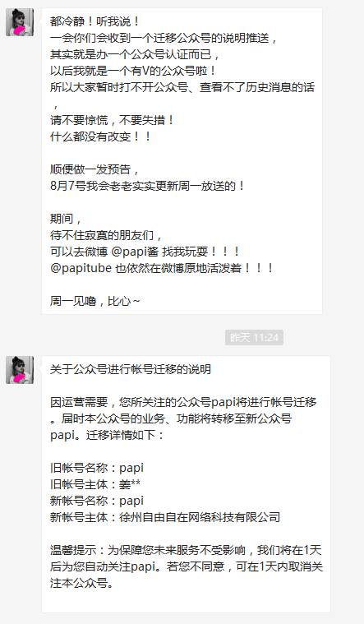Click the line 以后我就是一个有V的公众号啦

(133, 71)
